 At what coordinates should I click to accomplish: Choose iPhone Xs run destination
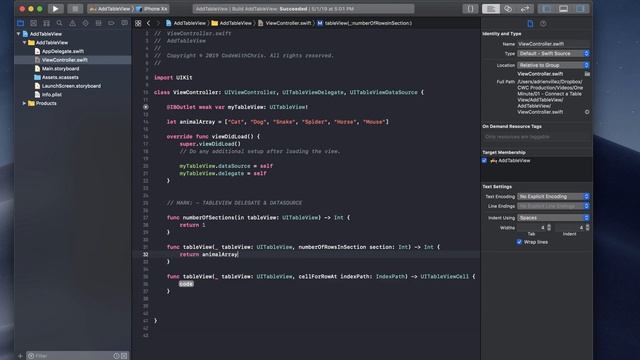(x=152, y=9)
